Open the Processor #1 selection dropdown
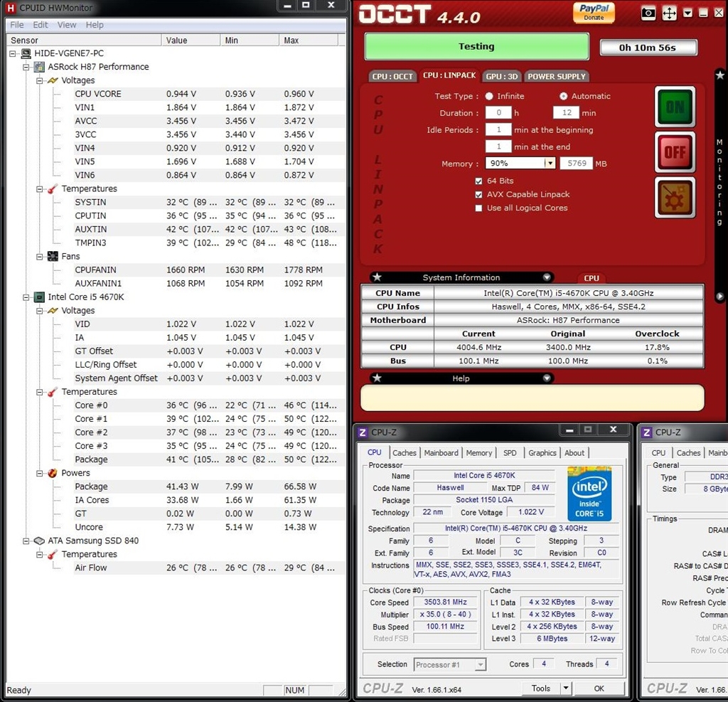The width and height of the screenshot is (728, 702). tap(450, 665)
